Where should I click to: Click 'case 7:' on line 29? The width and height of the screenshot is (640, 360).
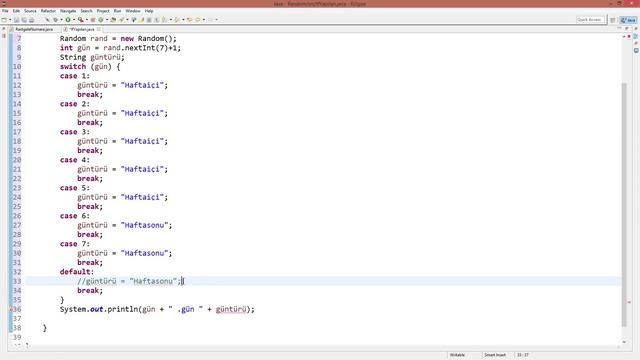point(75,244)
